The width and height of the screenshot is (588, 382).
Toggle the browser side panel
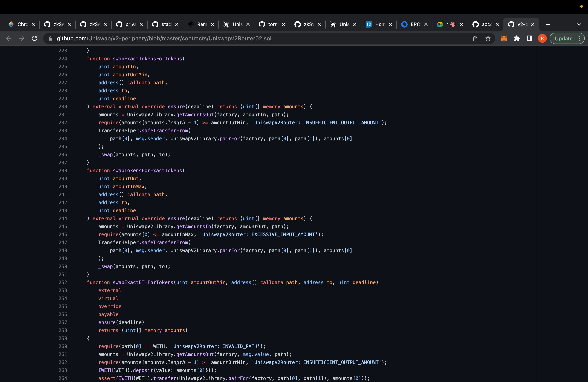[529, 39]
